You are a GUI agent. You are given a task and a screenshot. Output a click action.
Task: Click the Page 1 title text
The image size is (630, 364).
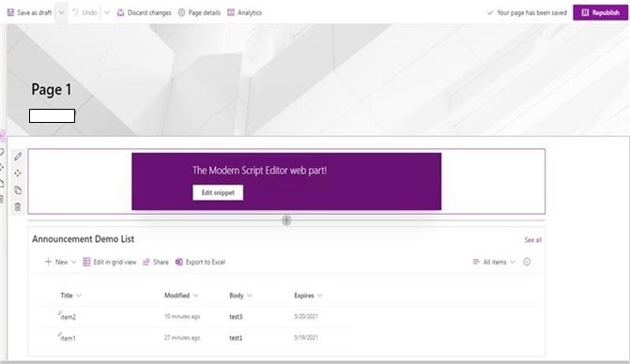pyautogui.click(x=52, y=89)
